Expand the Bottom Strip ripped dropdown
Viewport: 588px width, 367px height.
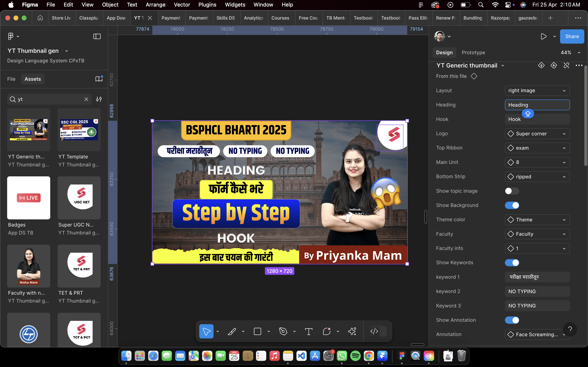click(537, 177)
